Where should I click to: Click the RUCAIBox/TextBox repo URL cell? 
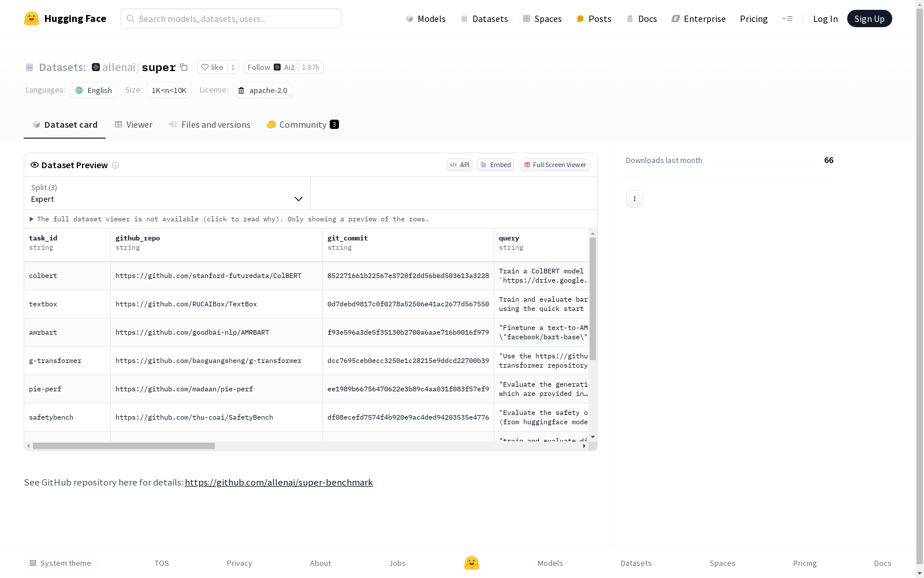point(217,304)
